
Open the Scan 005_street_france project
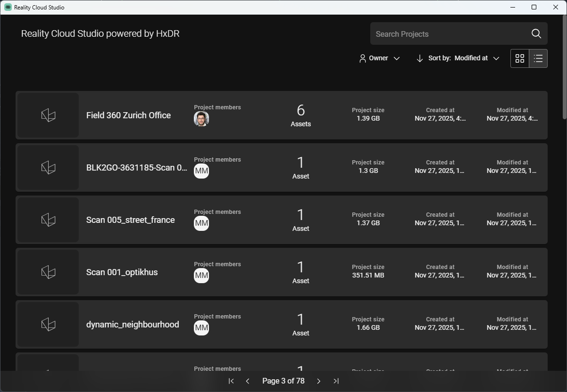tap(130, 220)
